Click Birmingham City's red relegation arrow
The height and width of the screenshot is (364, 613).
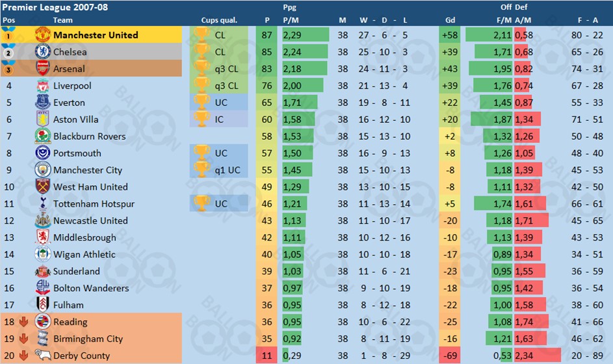pyautogui.click(x=24, y=339)
